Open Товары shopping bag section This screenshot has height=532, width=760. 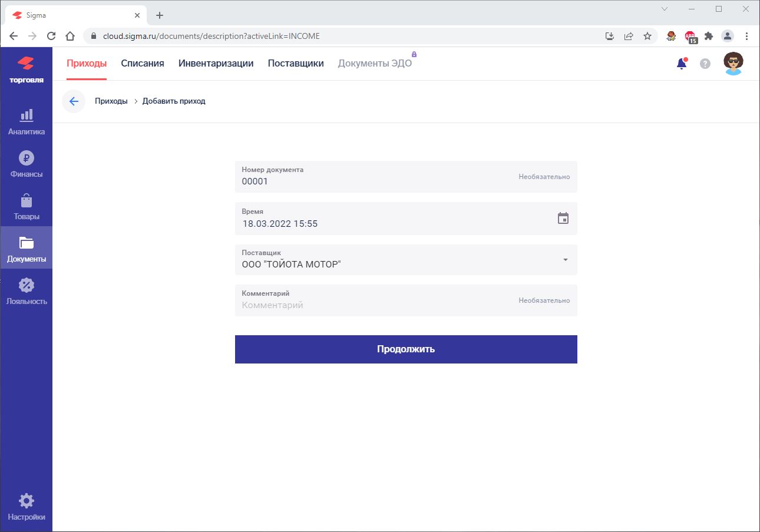coord(27,207)
